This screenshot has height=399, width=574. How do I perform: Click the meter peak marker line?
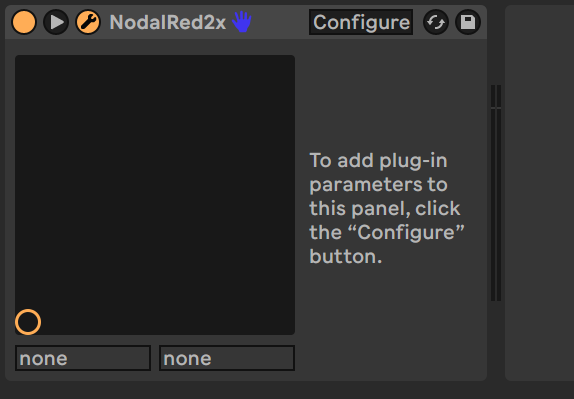(x=496, y=108)
